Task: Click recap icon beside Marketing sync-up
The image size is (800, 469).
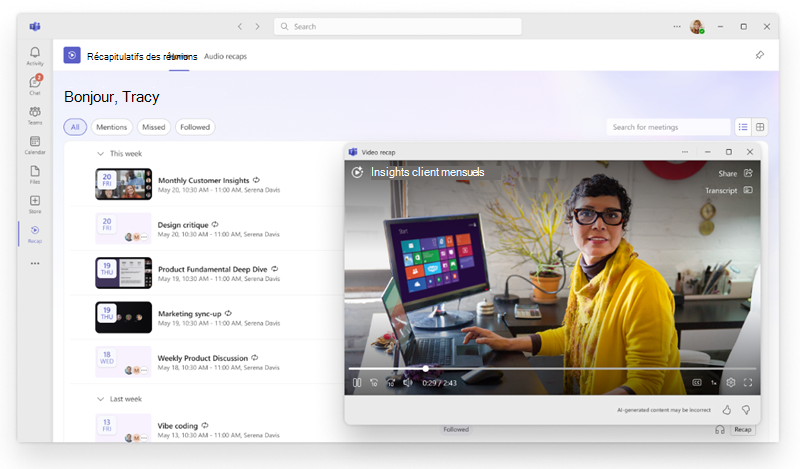Action: (228, 313)
